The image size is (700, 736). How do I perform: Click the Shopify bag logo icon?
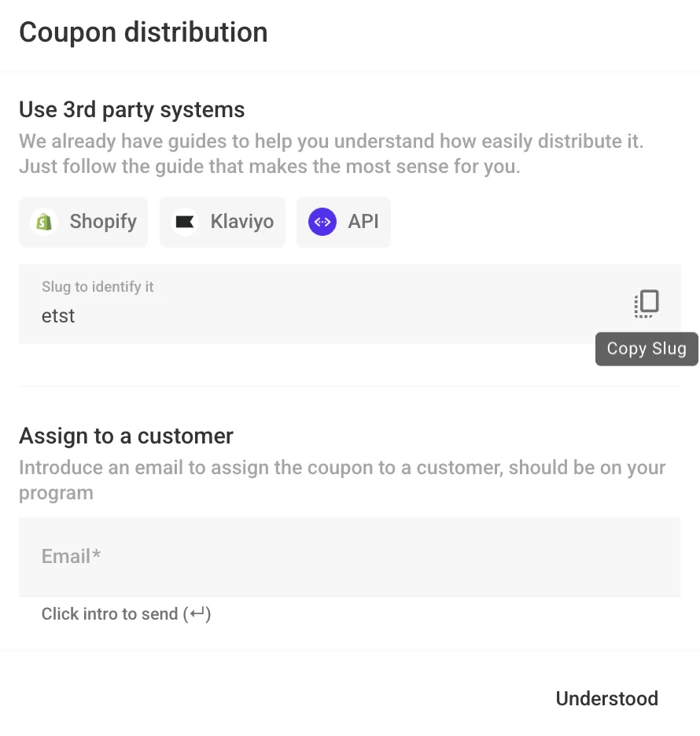(44, 223)
